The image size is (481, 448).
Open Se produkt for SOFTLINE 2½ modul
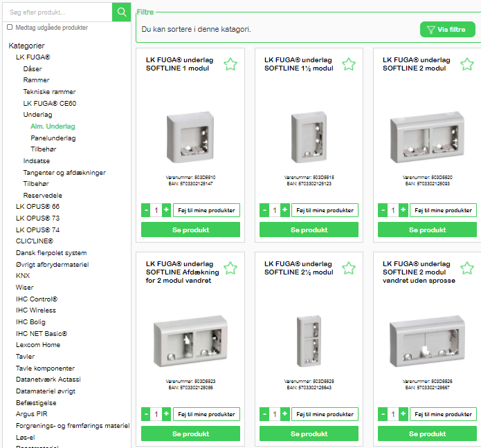click(x=309, y=433)
